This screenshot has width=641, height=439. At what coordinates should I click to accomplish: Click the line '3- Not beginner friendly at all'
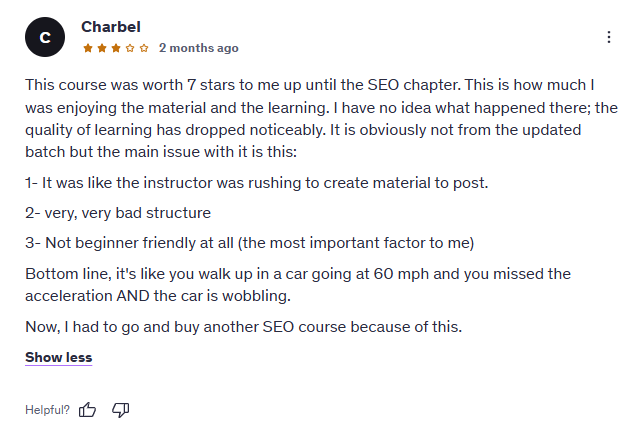click(249, 243)
